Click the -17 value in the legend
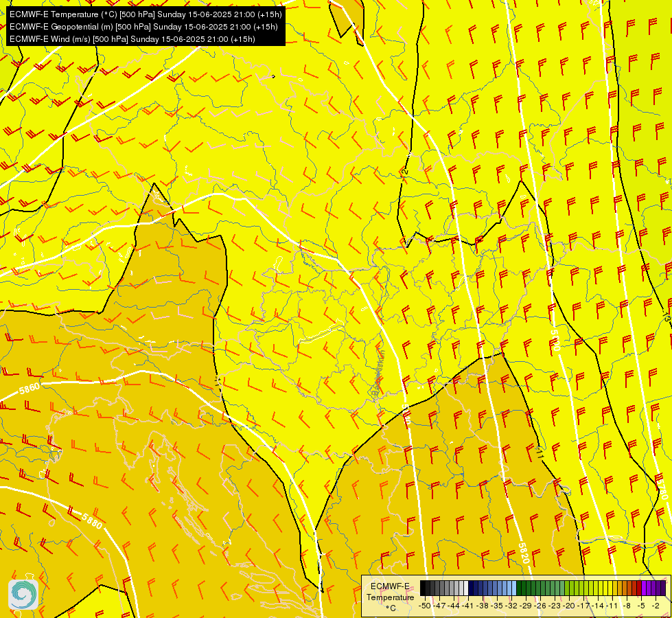The height and width of the screenshot is (618, 672). click(x=583, y=606)
